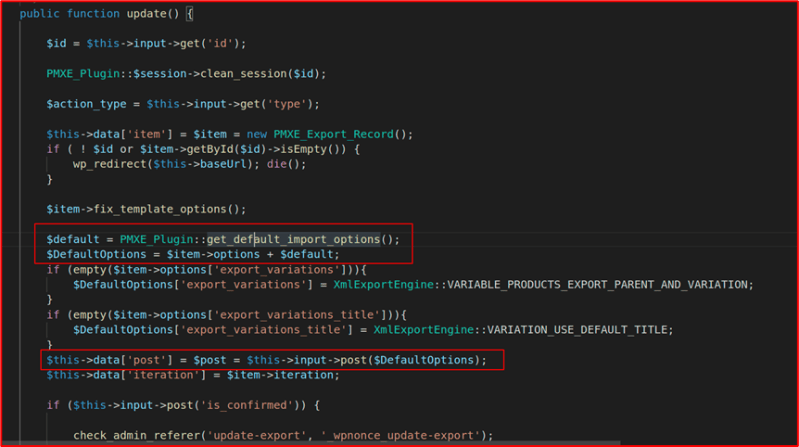Select the '$session' static property
Viewport: 799px width, 447px height.
point(160,74)
